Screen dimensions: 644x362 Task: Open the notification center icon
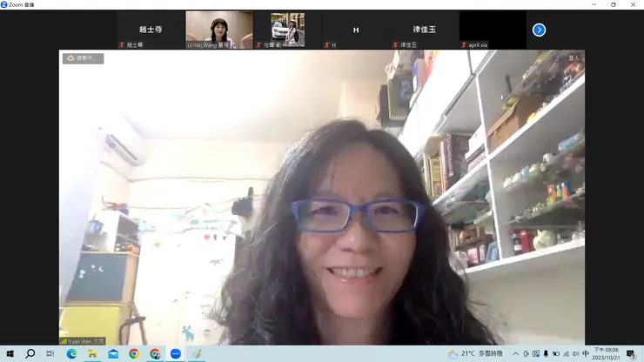(631, 354)
